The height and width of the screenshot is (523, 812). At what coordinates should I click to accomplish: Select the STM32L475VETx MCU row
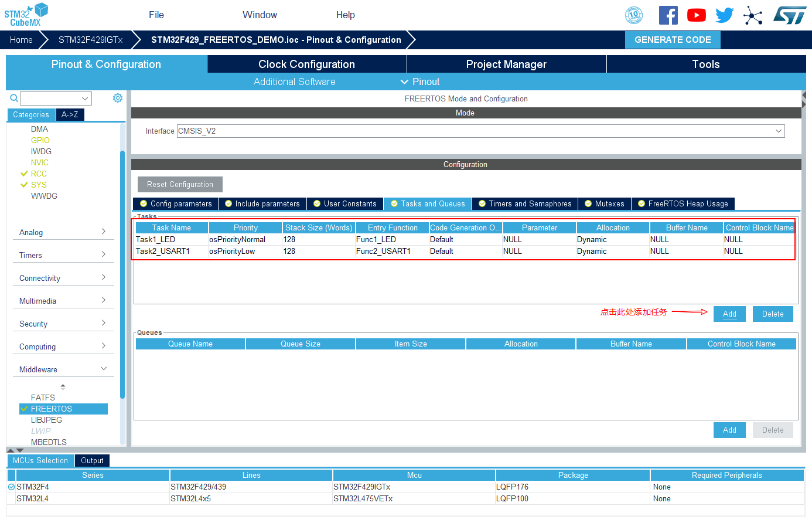pos(405,498)
